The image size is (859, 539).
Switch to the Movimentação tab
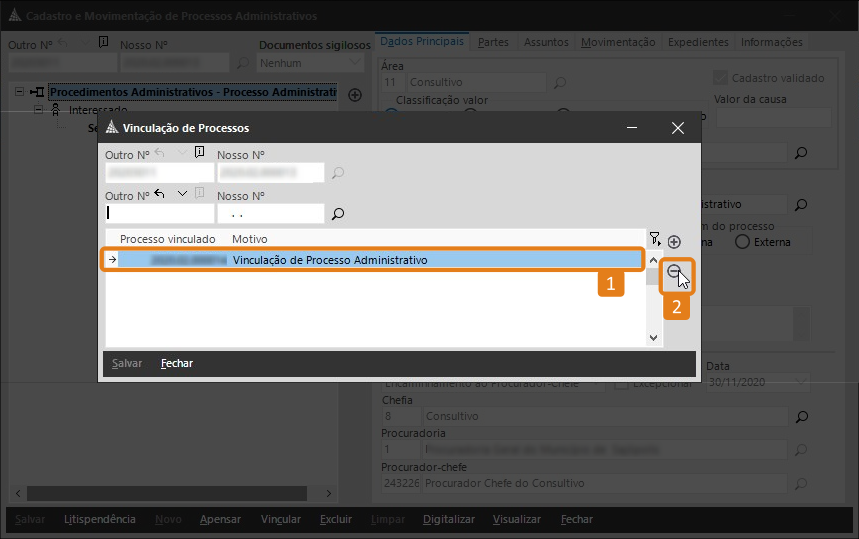click(x=618, y=42)
